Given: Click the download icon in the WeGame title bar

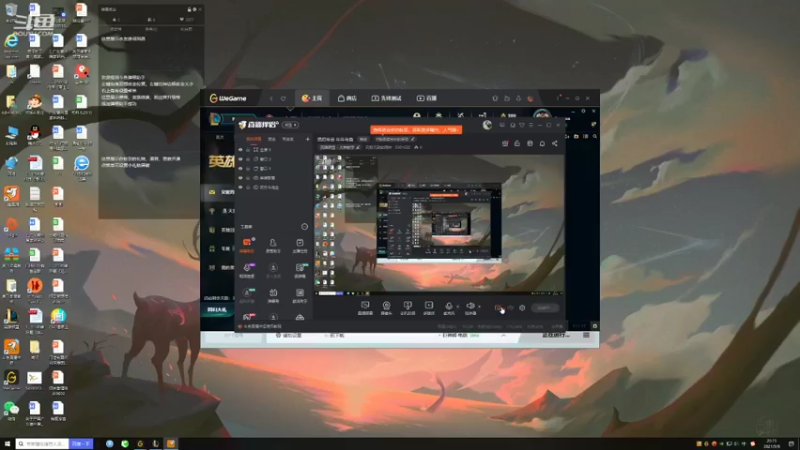Looking at the screenshot, I should (518, 98).
